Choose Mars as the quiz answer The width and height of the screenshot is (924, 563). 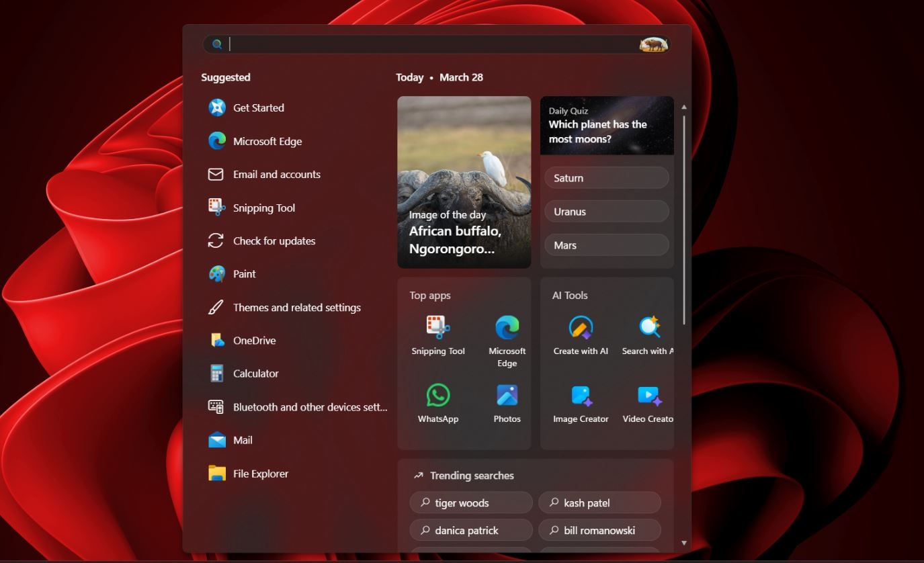tap(605, 245)
